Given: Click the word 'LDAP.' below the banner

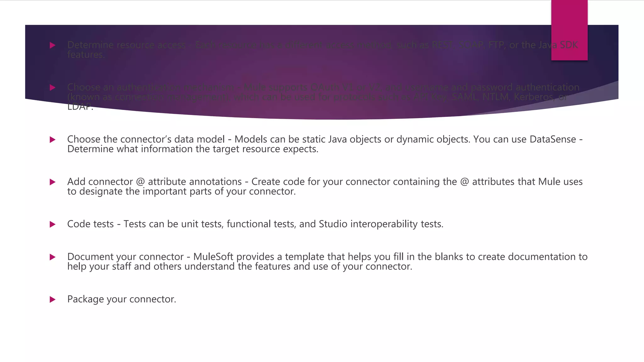Looking at the screenshot, I should pyautogui.click(x=80, y=107).
